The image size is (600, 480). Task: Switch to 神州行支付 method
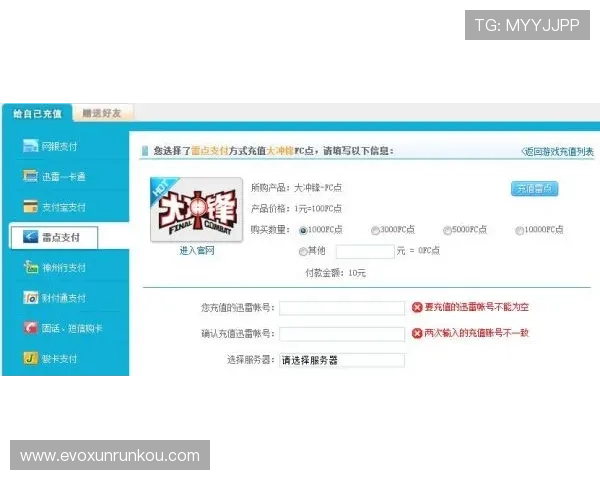point(64,268)
